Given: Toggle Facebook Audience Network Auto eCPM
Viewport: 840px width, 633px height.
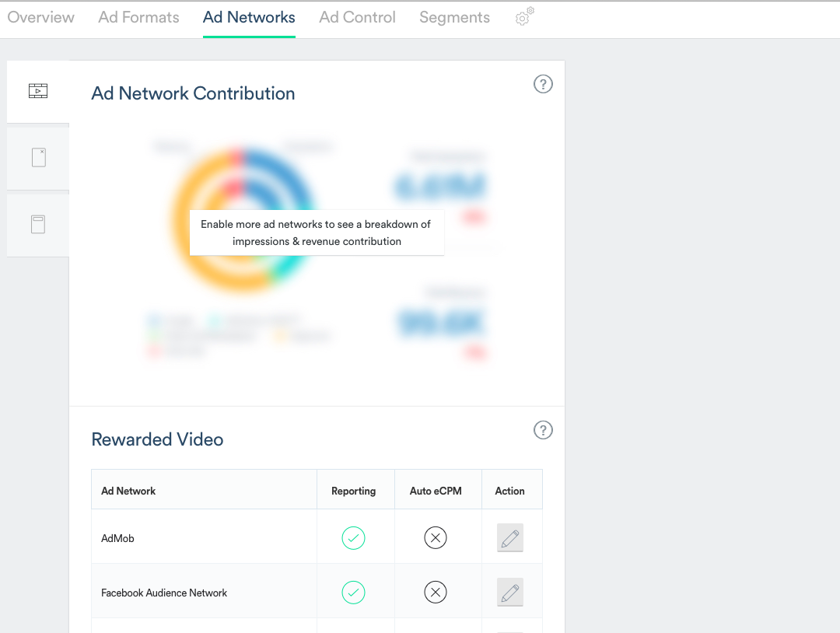Looking at the screenshot, I should [436, 593].
